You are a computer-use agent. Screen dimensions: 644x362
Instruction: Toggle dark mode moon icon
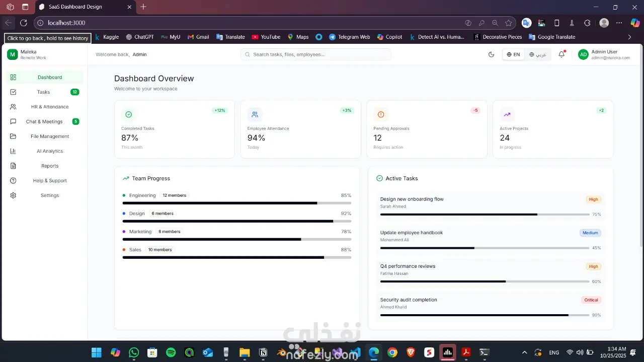coord(492,54)
